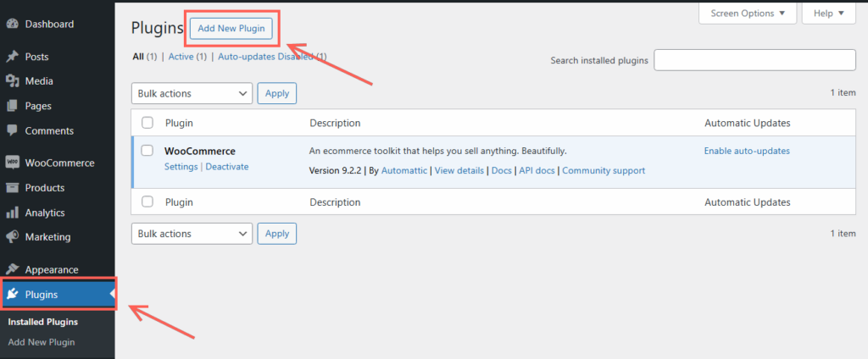Select all plugins via header checkbox
The image size is (868, 359).
click(147, 123)
